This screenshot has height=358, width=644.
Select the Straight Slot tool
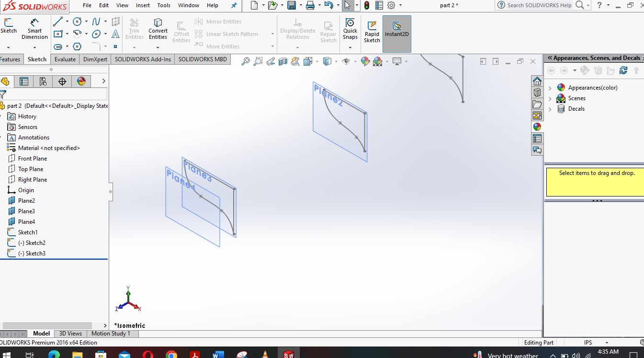tap(58, 46)
